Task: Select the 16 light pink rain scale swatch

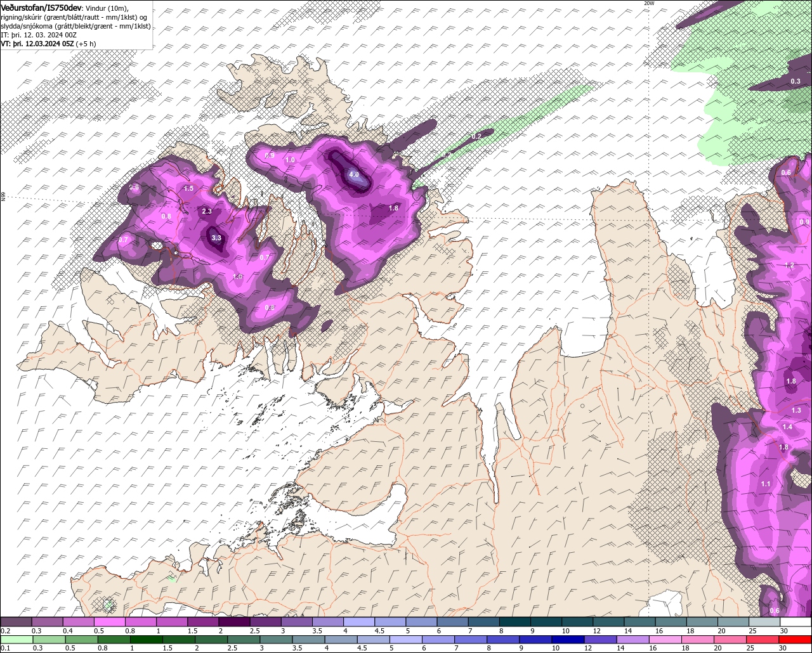Action: 665,639
